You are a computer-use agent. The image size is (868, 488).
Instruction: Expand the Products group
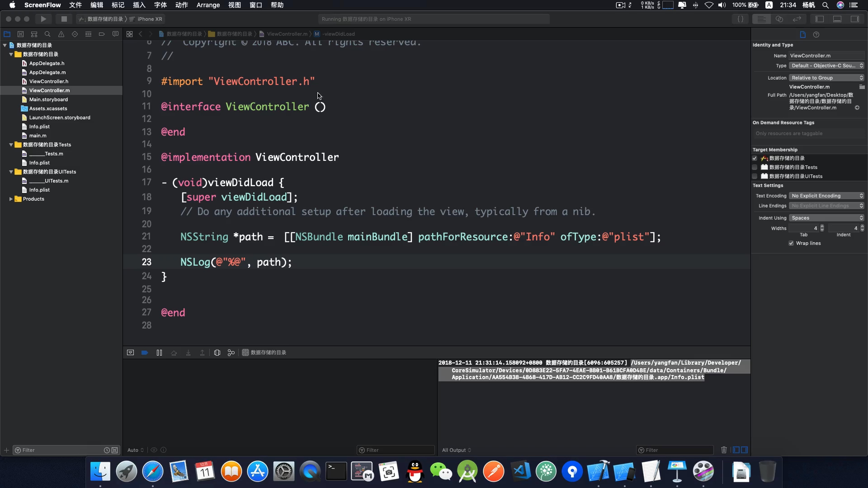(x=11, y=199)
